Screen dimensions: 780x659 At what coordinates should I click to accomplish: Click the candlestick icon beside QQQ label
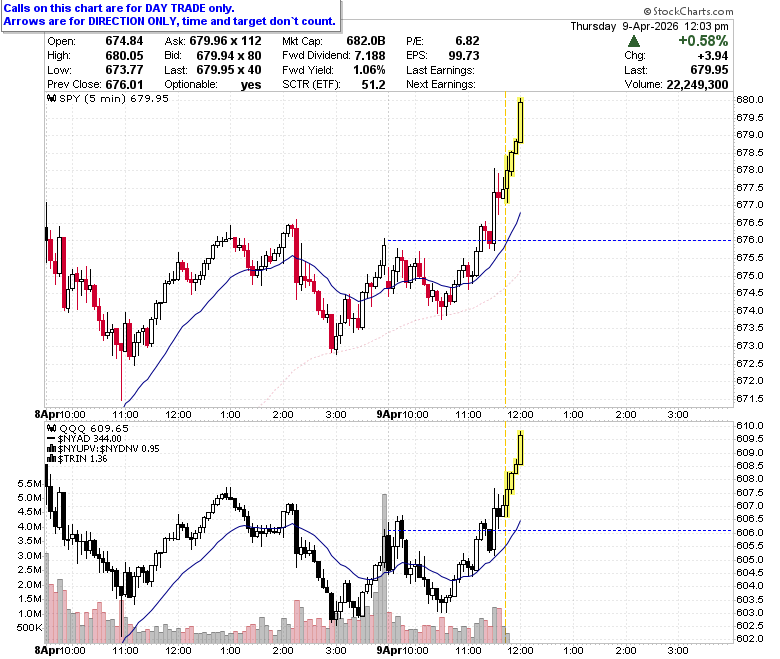click(51, 428)
